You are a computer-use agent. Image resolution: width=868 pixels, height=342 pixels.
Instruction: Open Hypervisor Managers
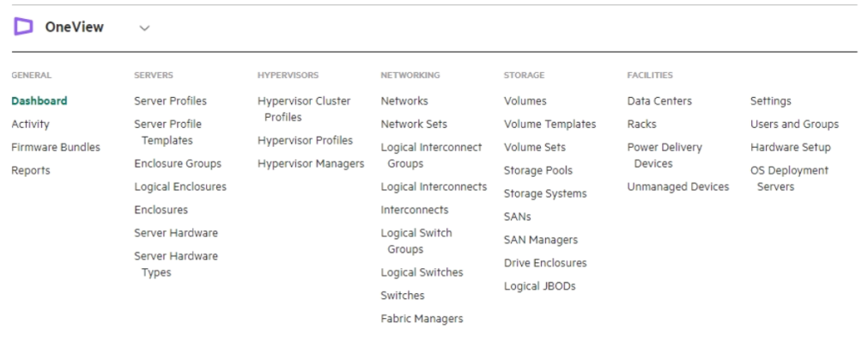pyautogui.click(x=311, y=163)
